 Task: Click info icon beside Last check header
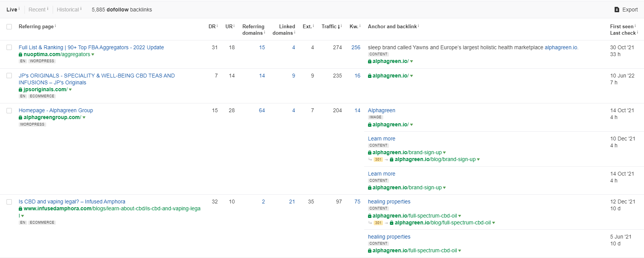click(638, 32)
